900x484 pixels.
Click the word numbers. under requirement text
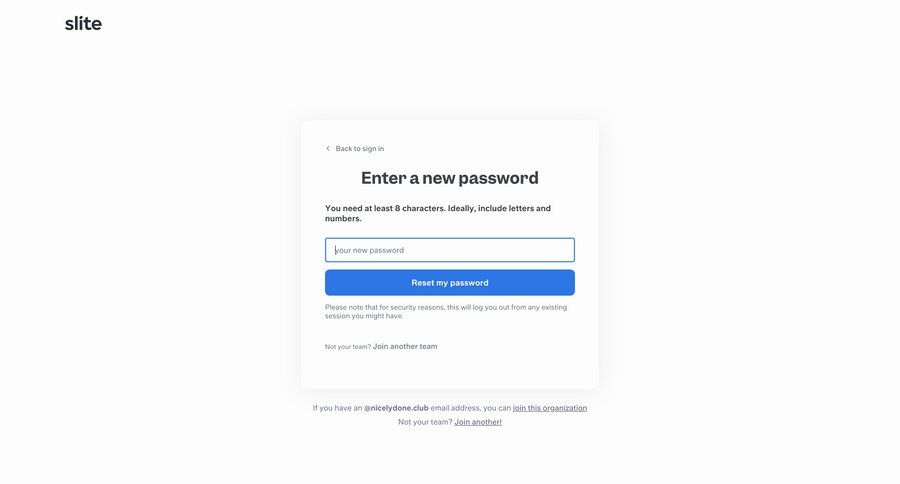[x=343, y=219]
